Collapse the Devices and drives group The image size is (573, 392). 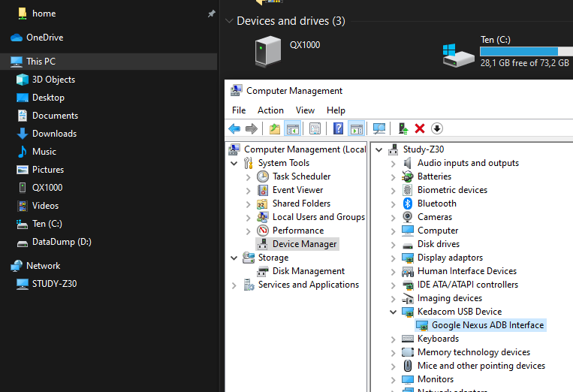pos(229,21)
